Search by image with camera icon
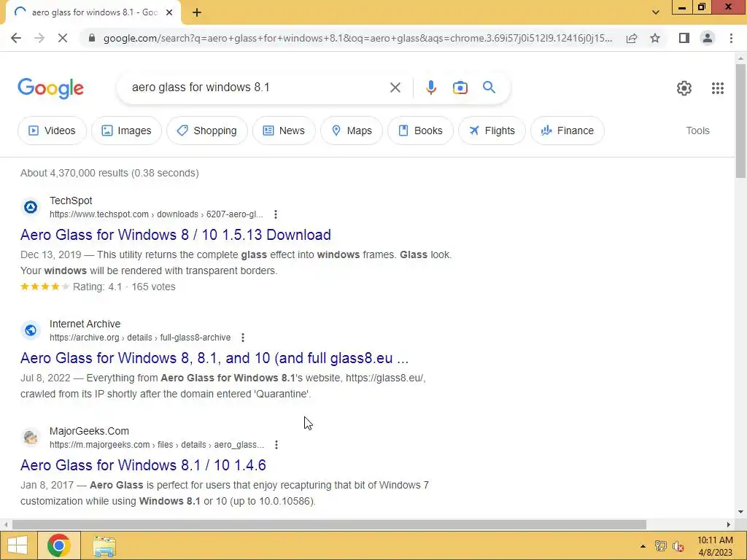The height and width of the screenshot is (560, 747). [x=460, y=87]
